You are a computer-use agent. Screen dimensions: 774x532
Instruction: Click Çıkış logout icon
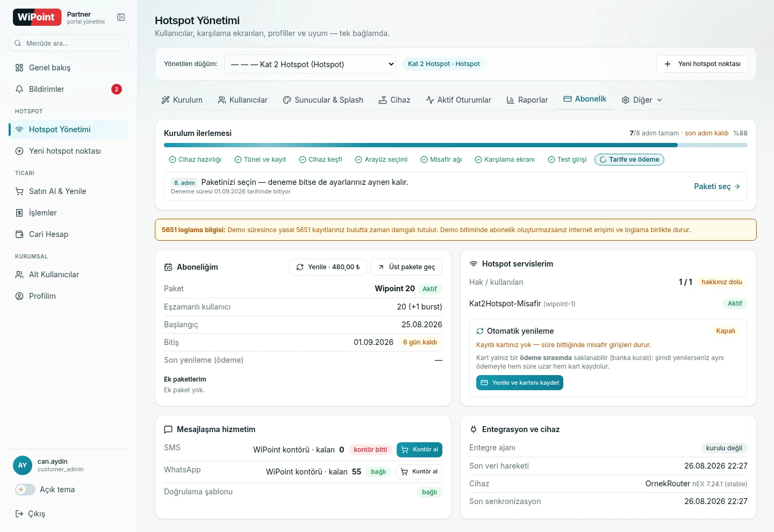[19, 514]
